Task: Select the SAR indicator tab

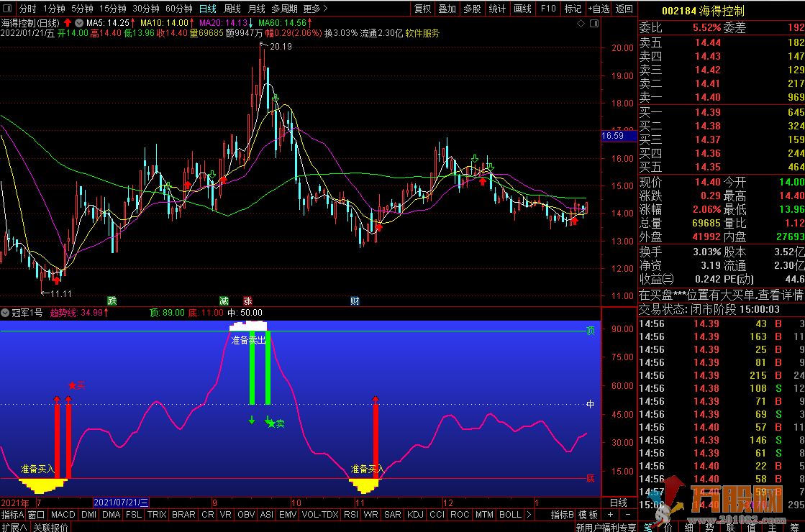Action: (x=393, y=515)
